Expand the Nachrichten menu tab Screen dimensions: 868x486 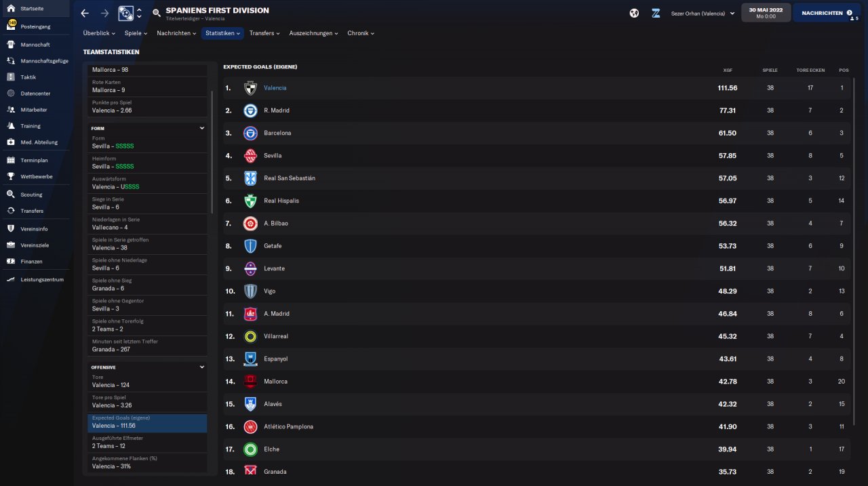click(176, 33)
